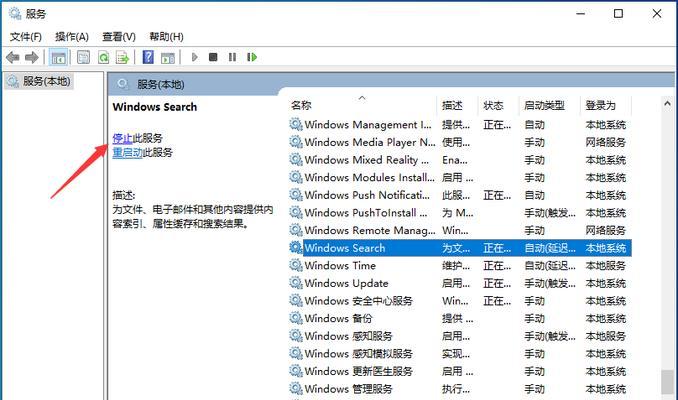Click the 服务(本地) header above the service list
Screen dimensions: 678x400
[x=160, y=84]
